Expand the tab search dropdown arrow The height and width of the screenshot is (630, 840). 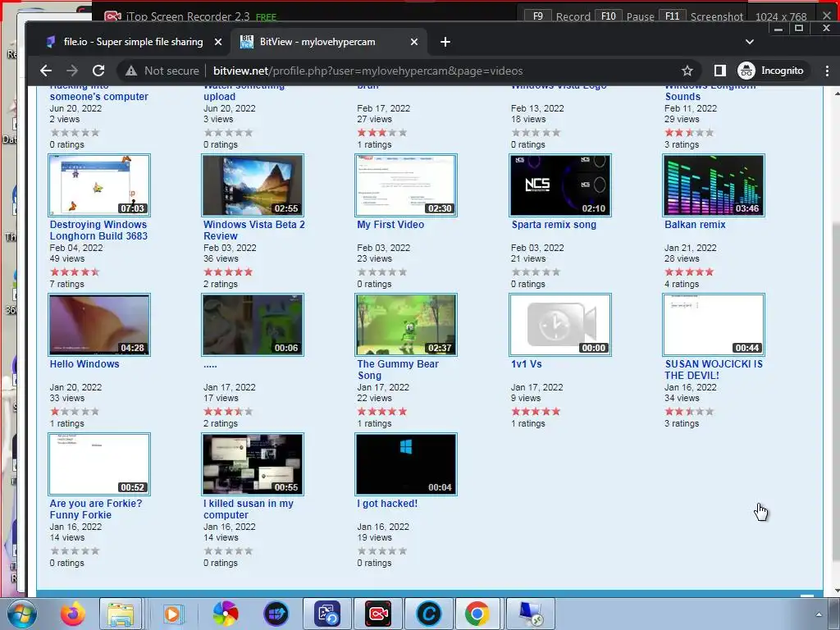click(750, 42)
